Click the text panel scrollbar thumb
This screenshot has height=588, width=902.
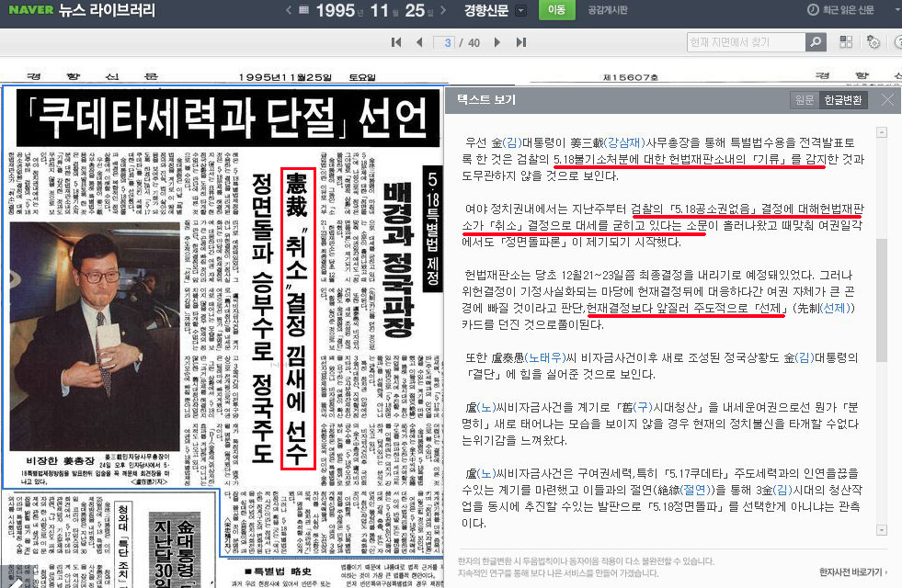(x=881, y=300)
